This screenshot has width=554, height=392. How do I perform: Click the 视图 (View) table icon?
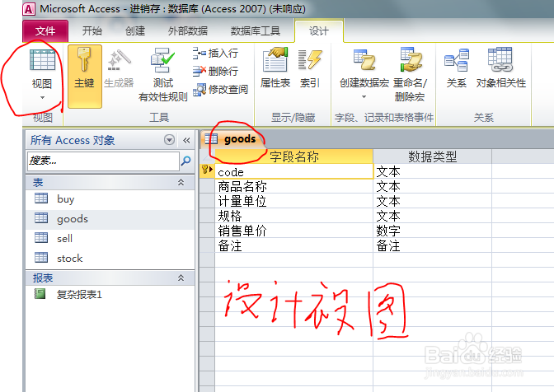[x=42, y=60]
